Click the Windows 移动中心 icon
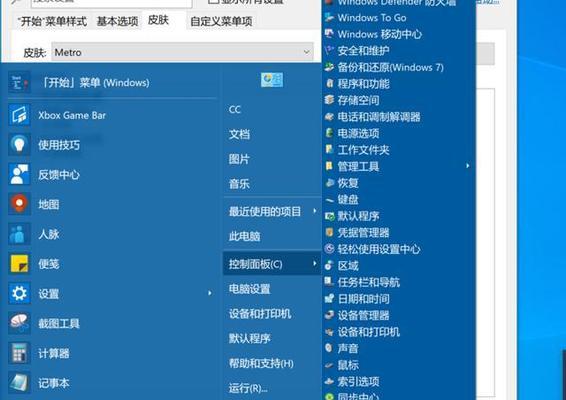Screen dimensions: 566x400 coord(329,34)
